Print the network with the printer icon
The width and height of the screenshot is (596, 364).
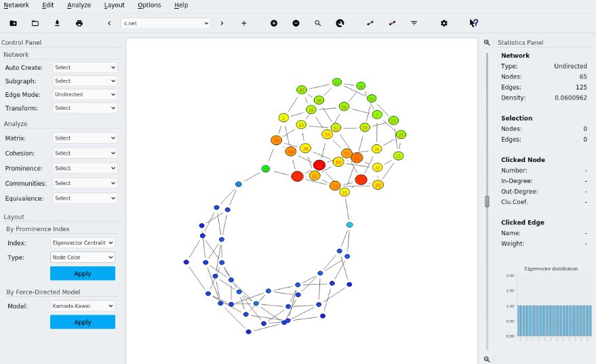pos(79,23)
